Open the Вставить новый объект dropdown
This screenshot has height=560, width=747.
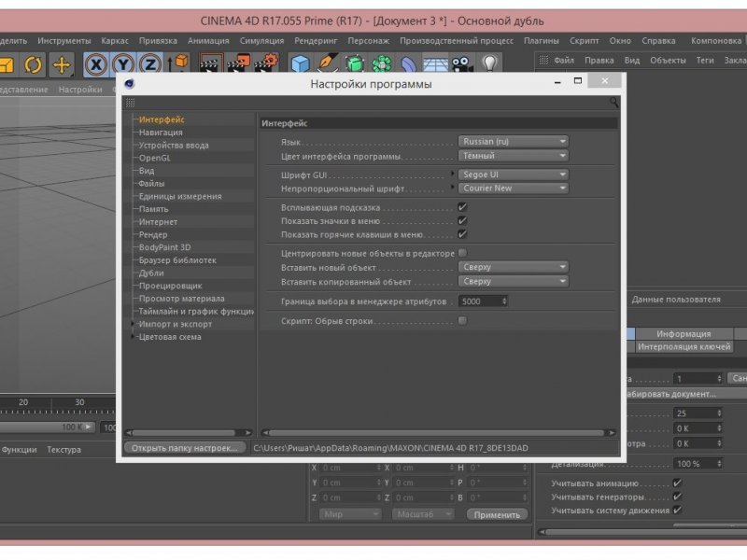pyautogui.click(x=513, y=267)
